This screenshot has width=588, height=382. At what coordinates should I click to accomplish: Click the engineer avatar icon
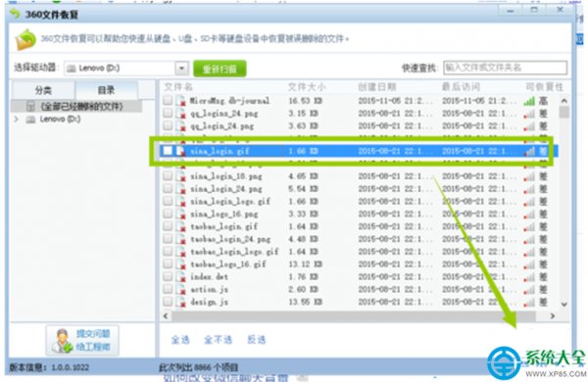pos(63,341)
